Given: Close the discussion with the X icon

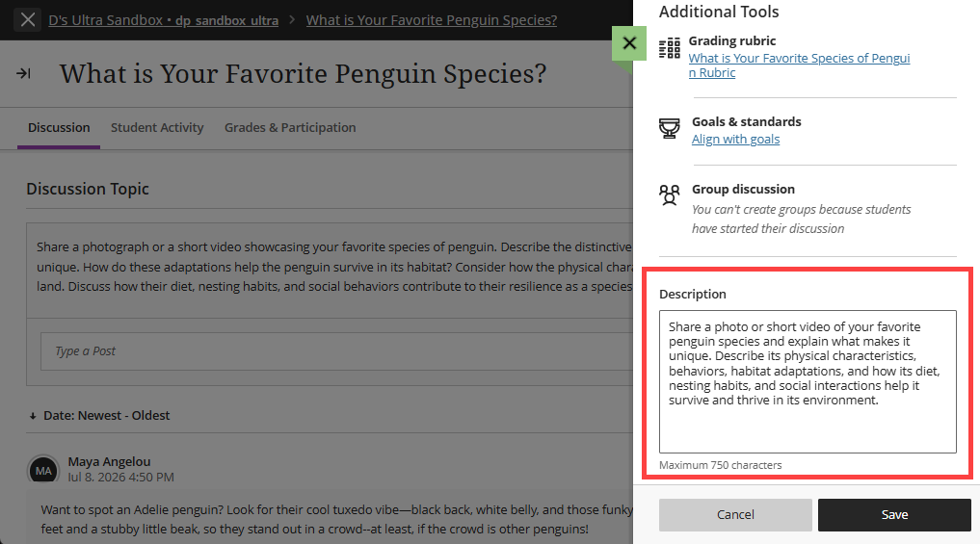Looking at the screenshot, I should (28, 20).
